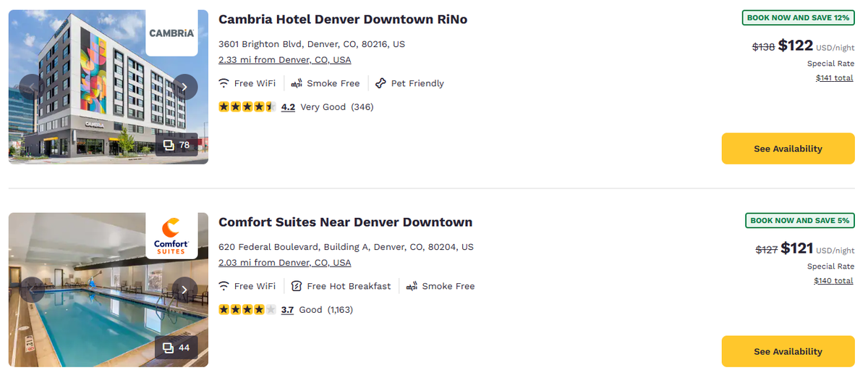Check availability for Cambria Hotel
This screenshot has height=386, width=868.
pyautogui.click(x=788, y=148)
